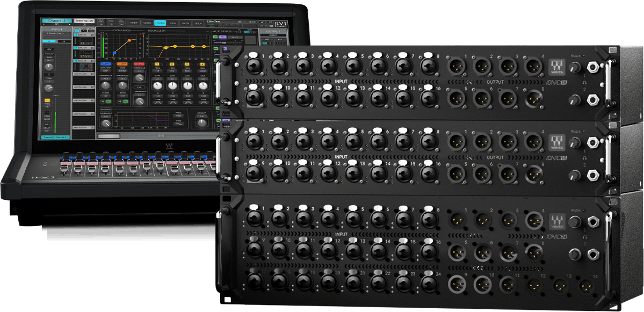Toggle EQ band 3 on or off
644x312 pixels.
187,64
